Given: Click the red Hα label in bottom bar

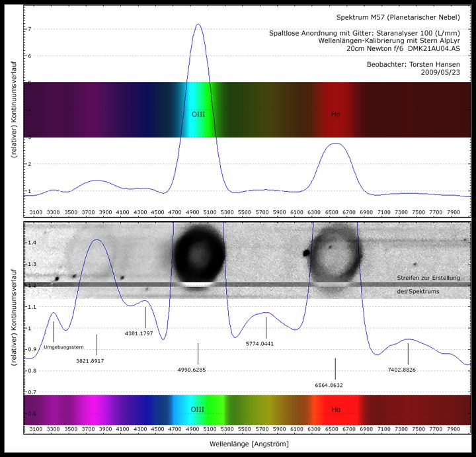Looking at the screenshot, I should [336, 409].
